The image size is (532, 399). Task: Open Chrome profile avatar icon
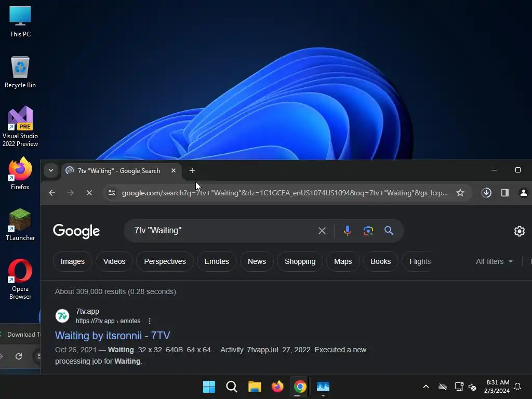tap(524, 193)
